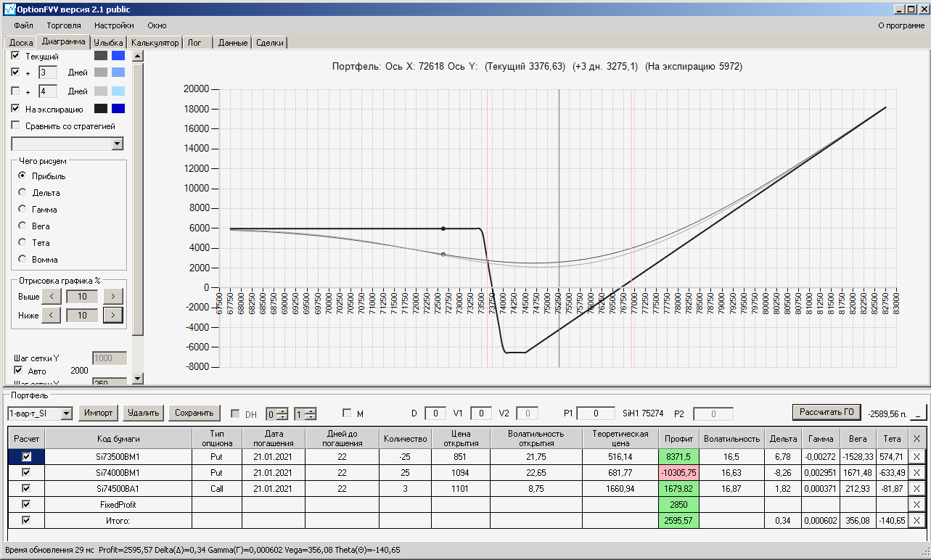Open the Торговля menu
Screen dimensions: 931x560
(x=64, y=25)
